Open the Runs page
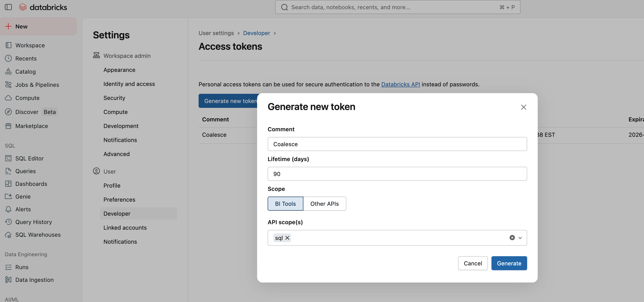The width and height of the screenshot is (644, 302). coord(22,267)
